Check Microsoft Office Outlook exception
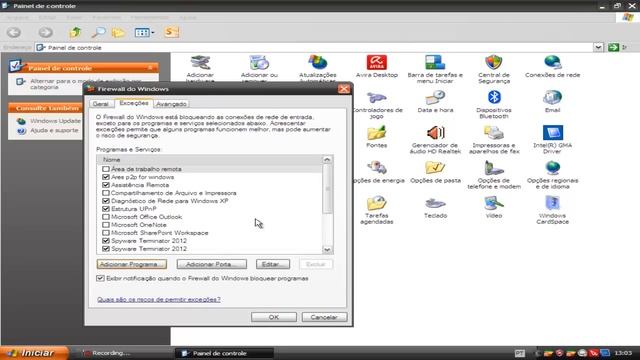Viewport: 640px width, 360px height. (x=106, y=217)
